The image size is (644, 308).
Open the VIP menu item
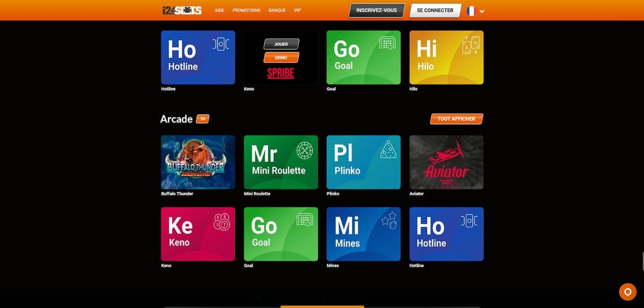(x=297, y=10)
